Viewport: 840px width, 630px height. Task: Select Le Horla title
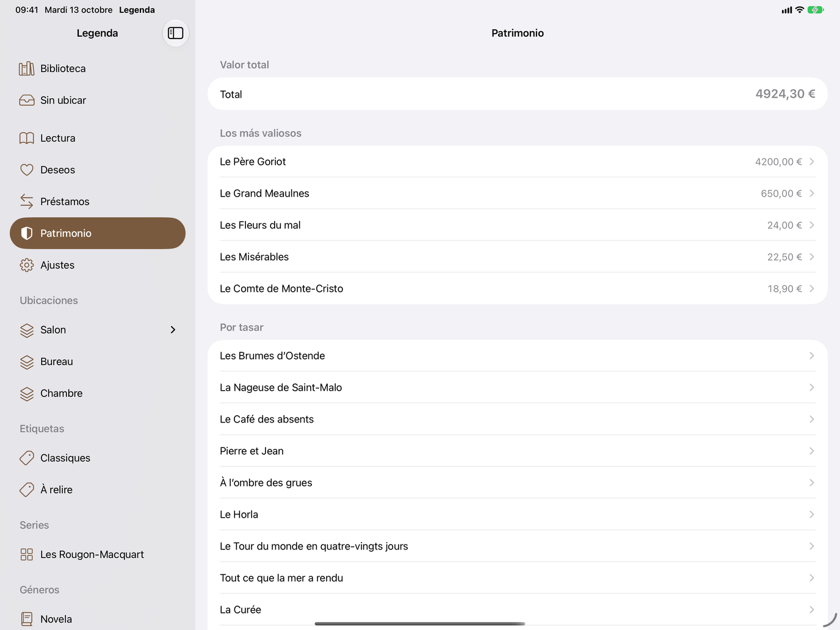pos(239,515)
